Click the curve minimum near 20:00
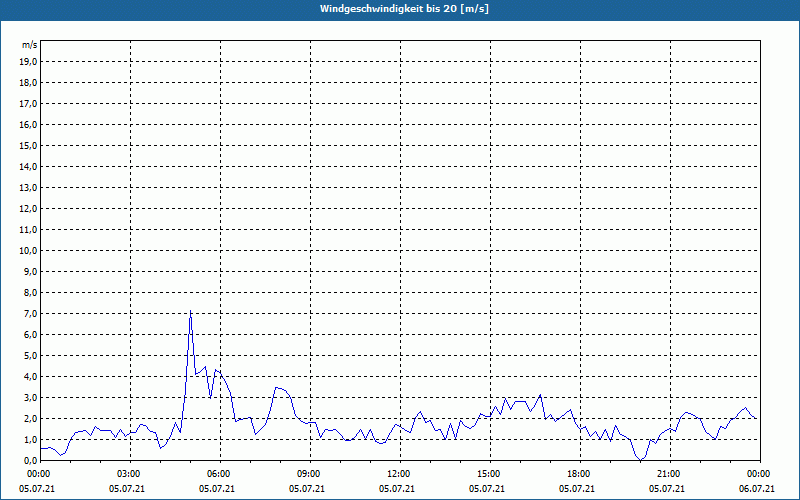This screenshot has width=800, height=500. click(x=641, y=460)
